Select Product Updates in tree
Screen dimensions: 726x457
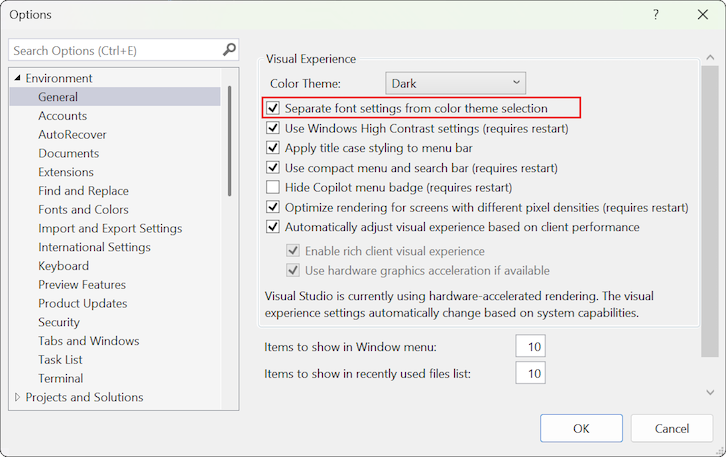coord(83,303)
